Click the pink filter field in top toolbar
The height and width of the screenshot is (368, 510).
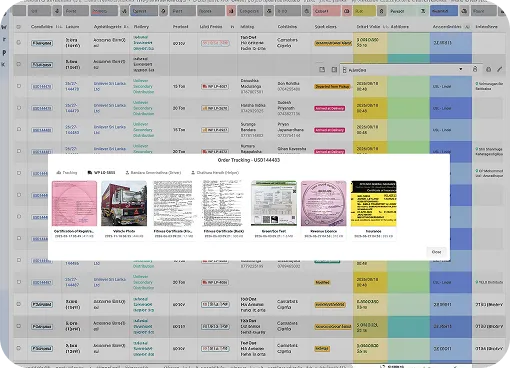[x=326, y=11]
